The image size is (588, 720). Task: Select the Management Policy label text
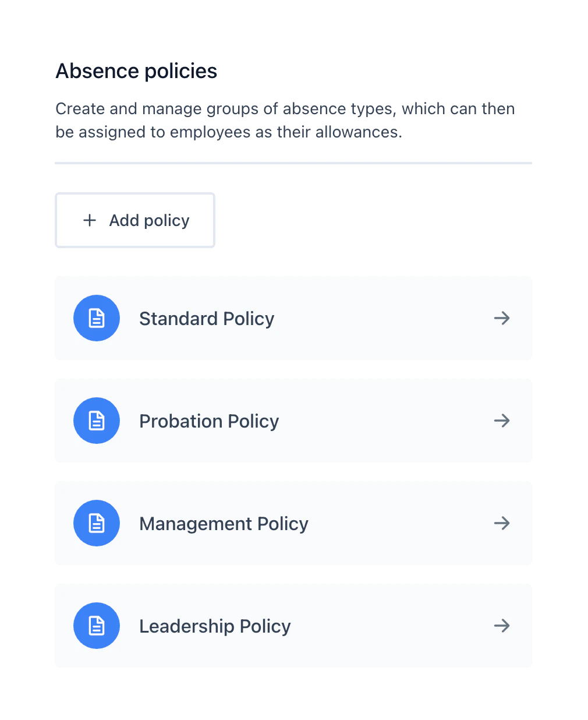pos(224,524)
